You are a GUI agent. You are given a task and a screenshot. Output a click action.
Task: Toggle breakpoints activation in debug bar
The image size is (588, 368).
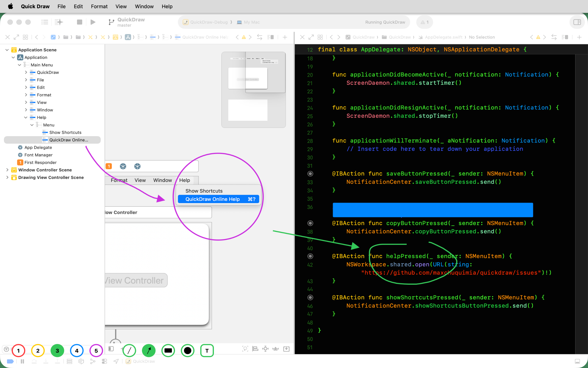point(10,361)
